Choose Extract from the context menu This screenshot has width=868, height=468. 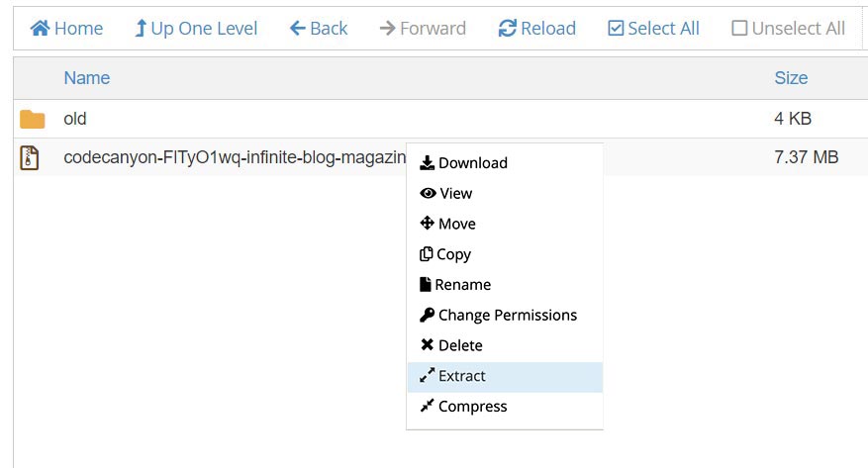(461, 376)
